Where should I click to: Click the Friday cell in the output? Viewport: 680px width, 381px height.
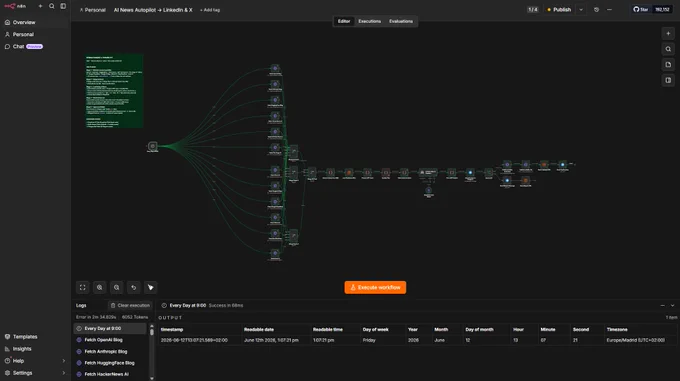369,340
